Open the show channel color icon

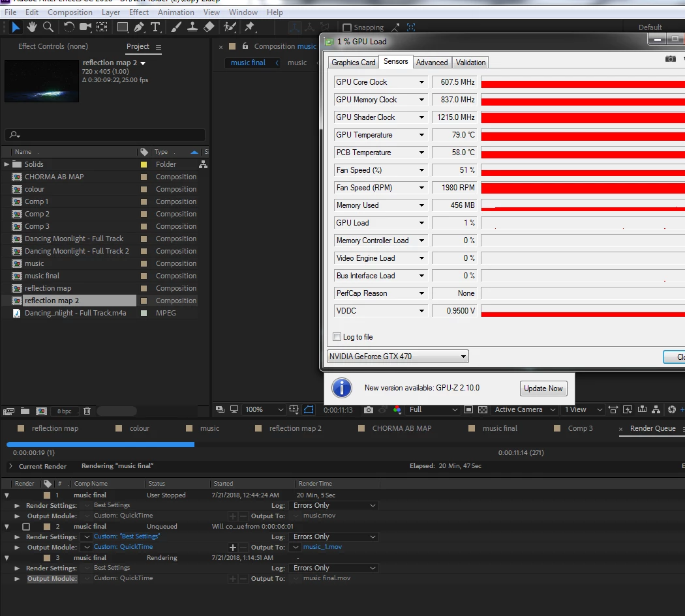point(397,409)
